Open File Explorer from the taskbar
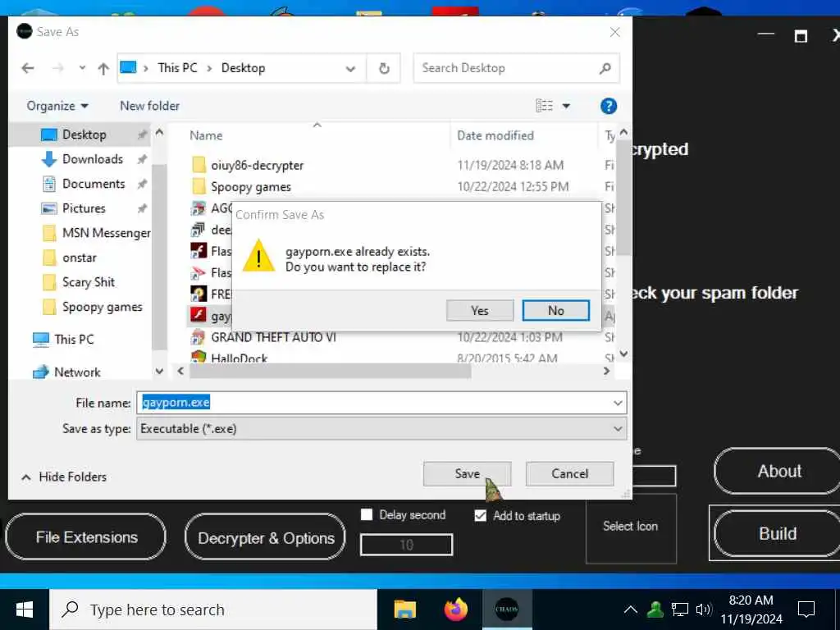The height and width of the screenshot is (630, 840). [x=405, y=609]
